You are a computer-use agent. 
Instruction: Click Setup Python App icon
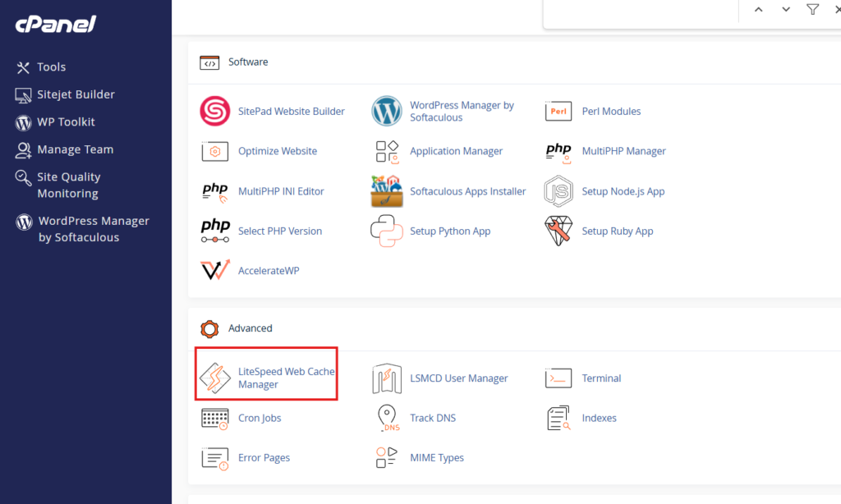coord(387,231)
